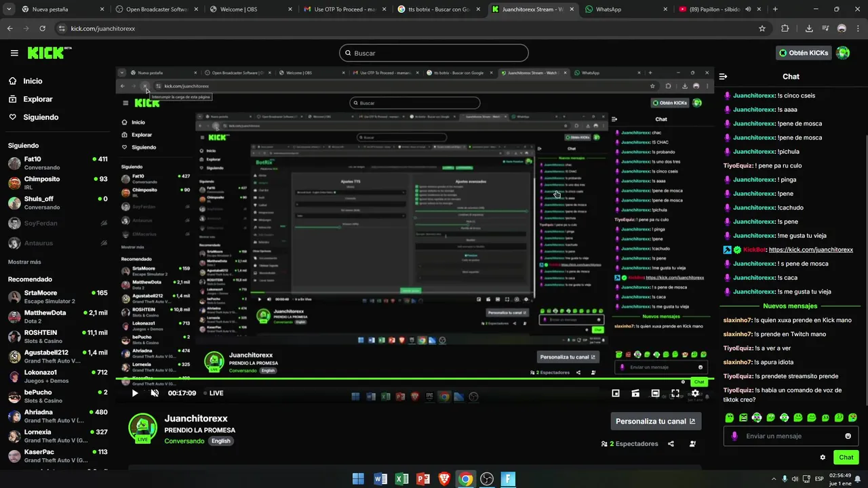This screenshot has height=488, width=868.
Task: Switch to Welcome | OBS tab
Action: click(x=251, y=9)
